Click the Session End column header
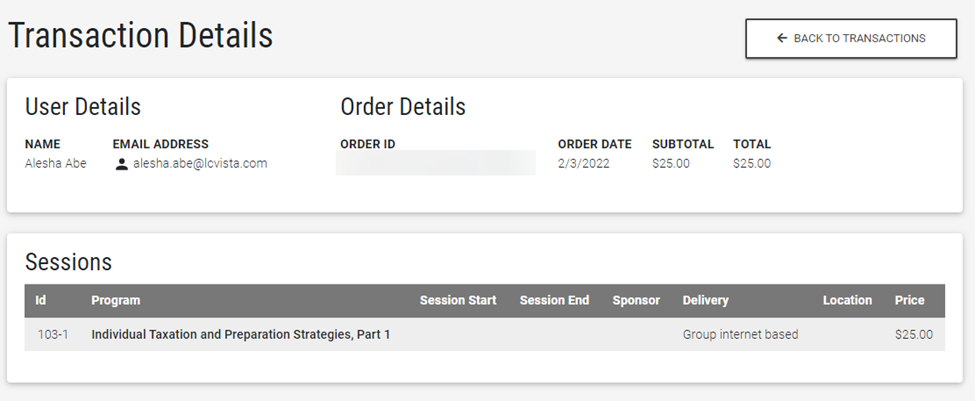The height and width of the screenshot is (401, 975). 554,300
